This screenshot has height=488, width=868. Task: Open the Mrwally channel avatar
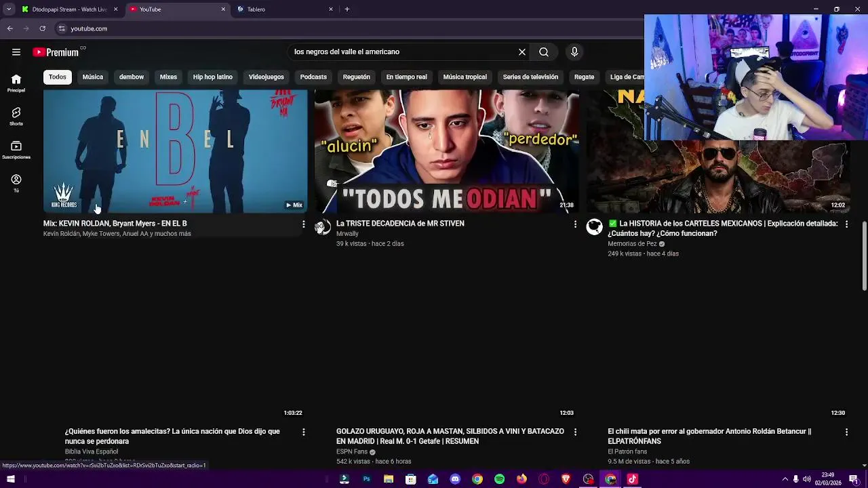[x=323, y=227]
